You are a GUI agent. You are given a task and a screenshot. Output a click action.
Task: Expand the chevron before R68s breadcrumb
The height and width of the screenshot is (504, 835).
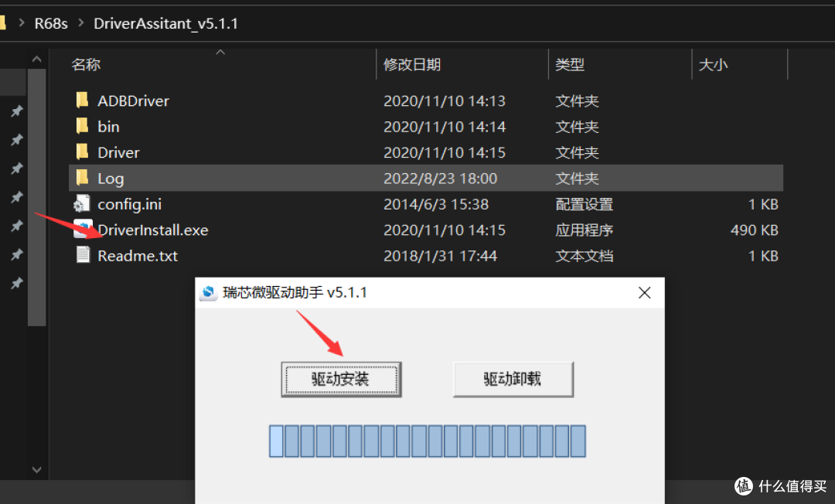tap(22, 23)
